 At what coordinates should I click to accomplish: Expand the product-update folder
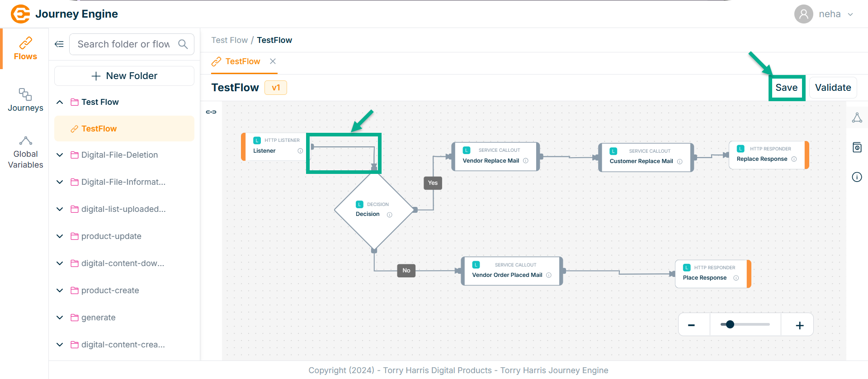(60, 236)
